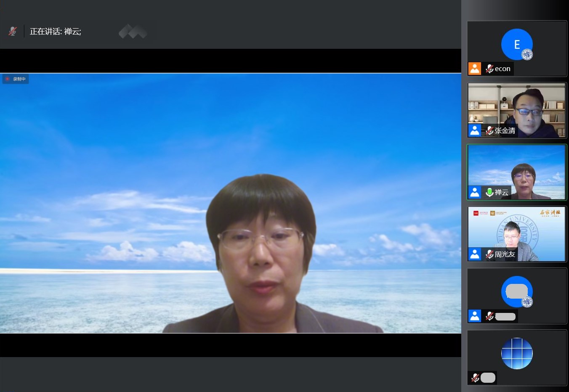
Task: Select the blue grid avatar participant
Action: (517, 353)
